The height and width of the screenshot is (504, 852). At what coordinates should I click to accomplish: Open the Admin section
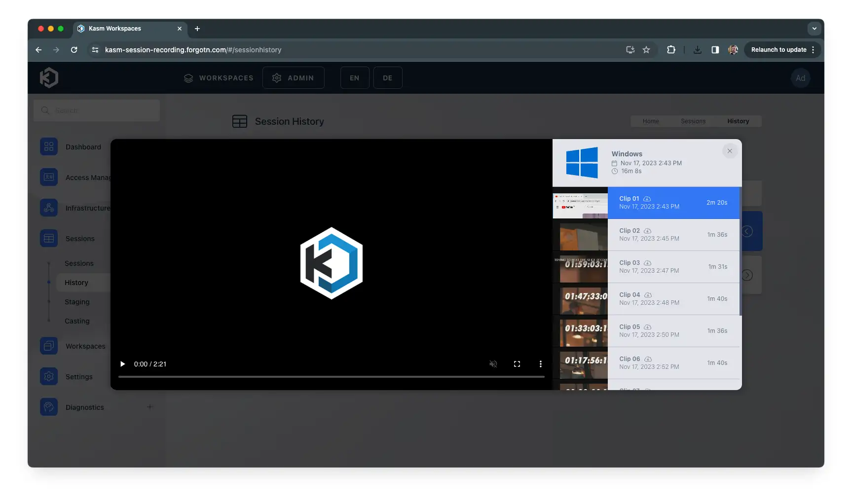click(x=293, y=78)
